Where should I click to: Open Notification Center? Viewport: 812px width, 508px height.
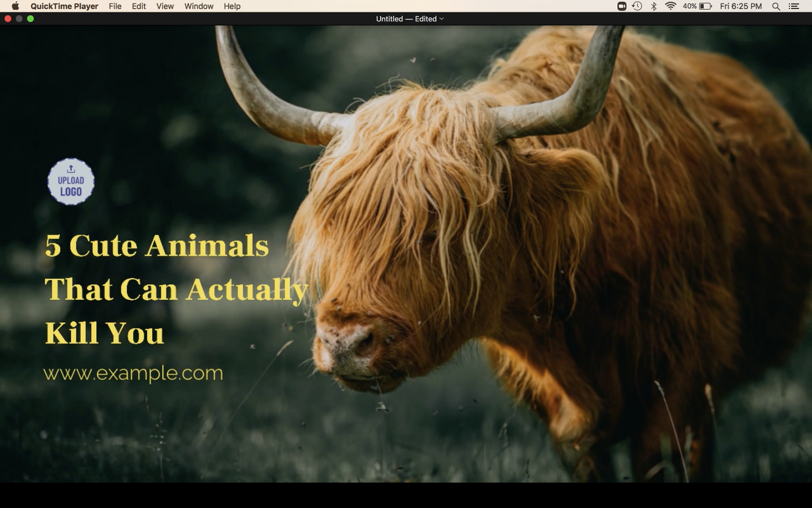pyautogui.click(x=794, y=6)
